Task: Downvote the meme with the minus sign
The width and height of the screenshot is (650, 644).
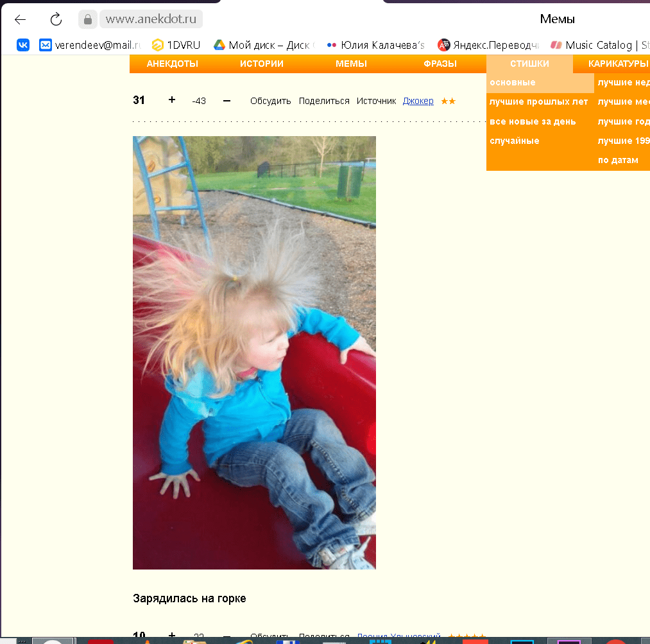Action: click(227, 100)
